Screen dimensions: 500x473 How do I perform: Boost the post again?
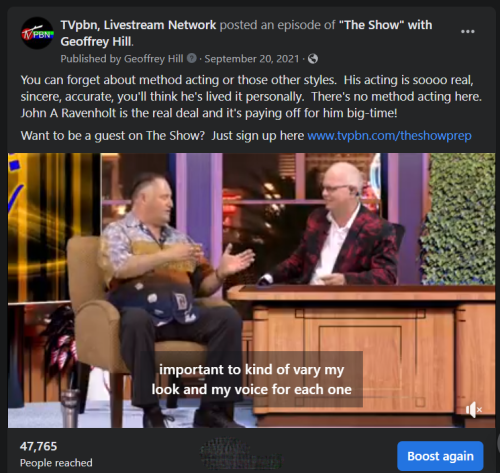pos(440,456)
